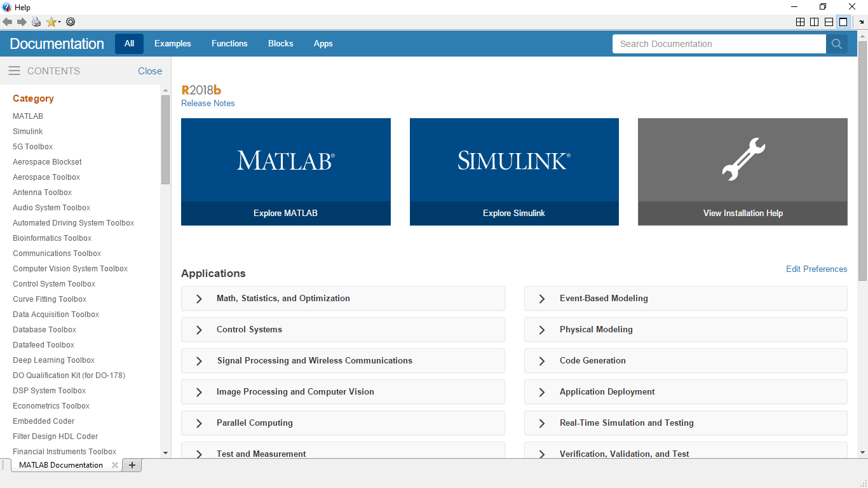Open the favorites dropdown arrow
This screenshot has width=868, height=488.
coord(58,22)
